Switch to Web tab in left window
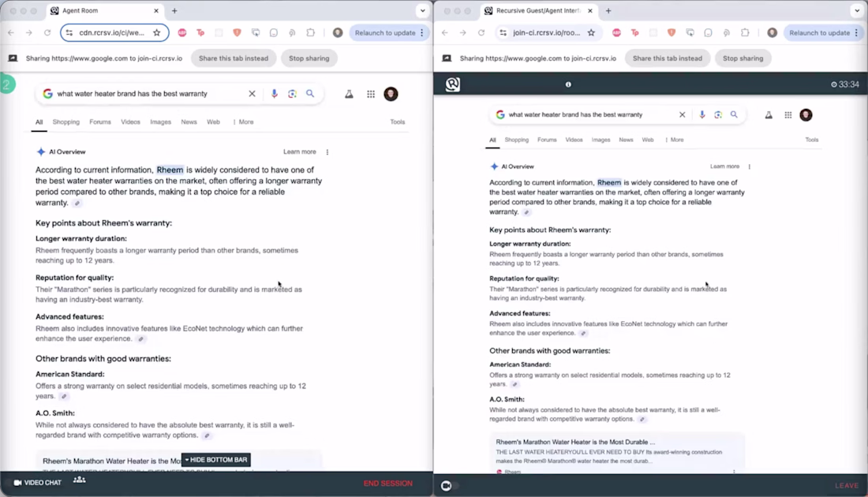 (213, 121)
